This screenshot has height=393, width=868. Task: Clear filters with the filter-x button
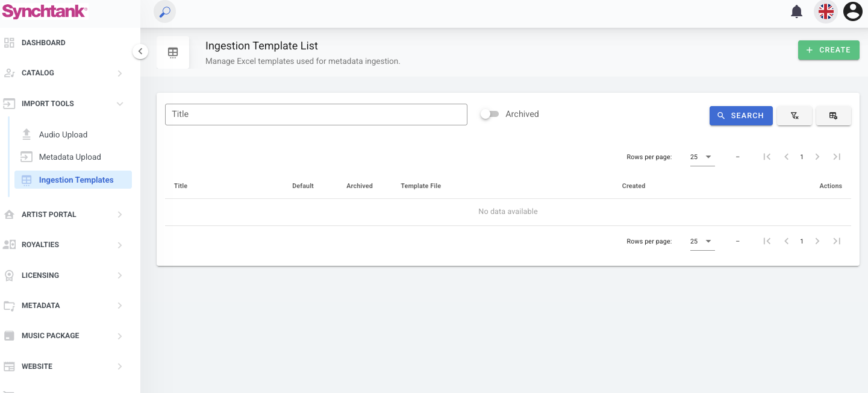(795, 116)
